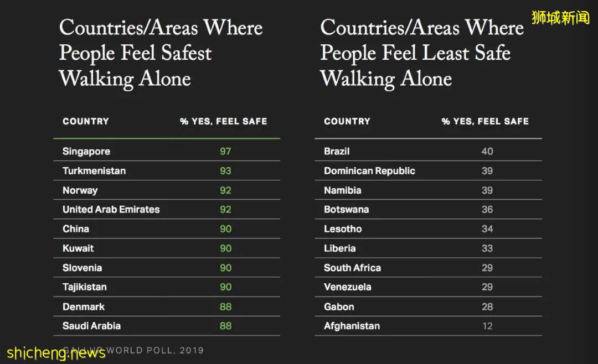Select Venezuela in the least safe list

coord(348,287)
